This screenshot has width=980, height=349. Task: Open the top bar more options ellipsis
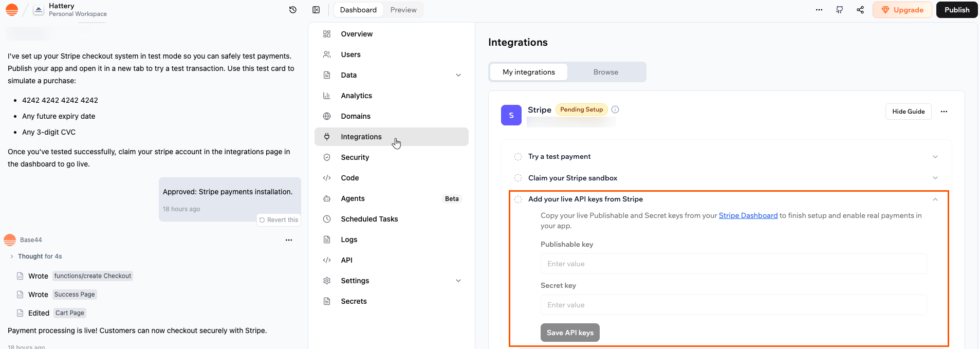click(819, 10)
